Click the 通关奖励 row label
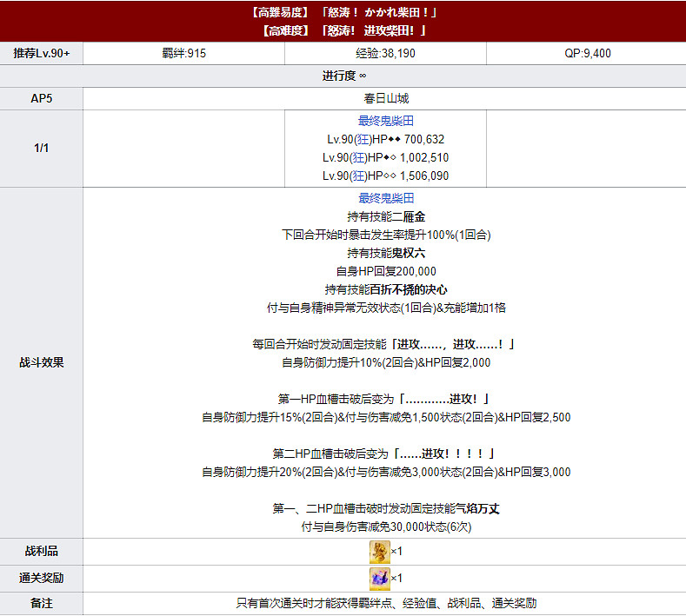 pos(42,579)
